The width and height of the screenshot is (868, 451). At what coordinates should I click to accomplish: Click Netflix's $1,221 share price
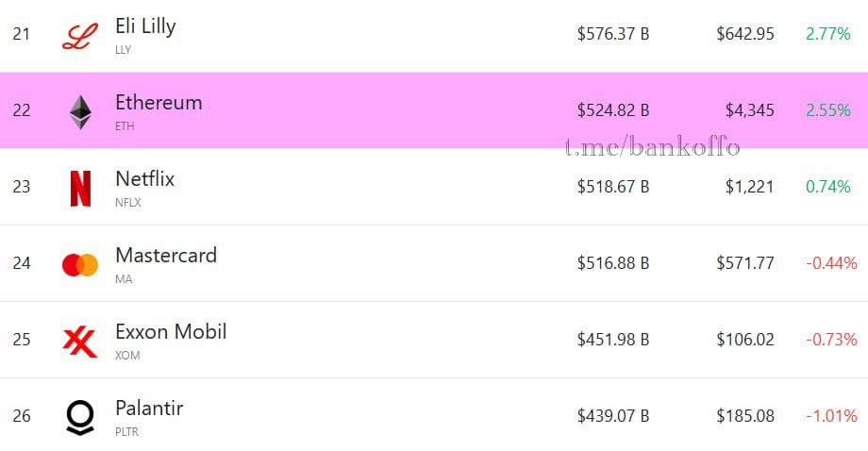tap(749, 187)
